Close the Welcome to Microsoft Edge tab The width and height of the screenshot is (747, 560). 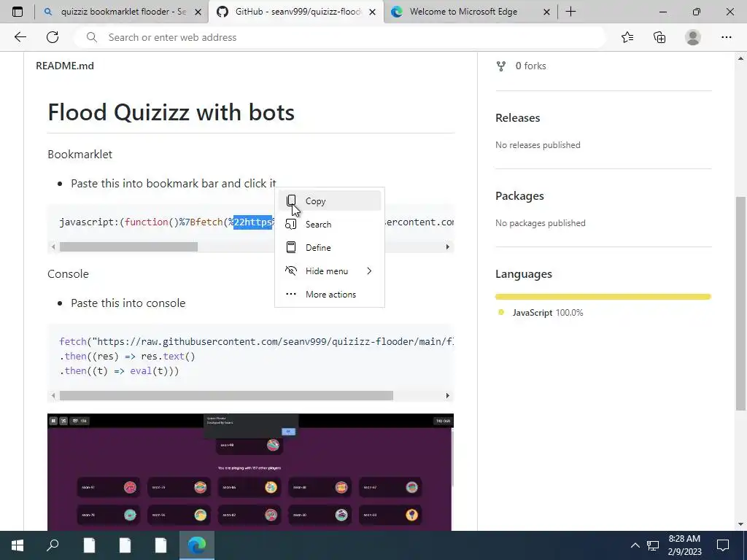tap(547, 12)
